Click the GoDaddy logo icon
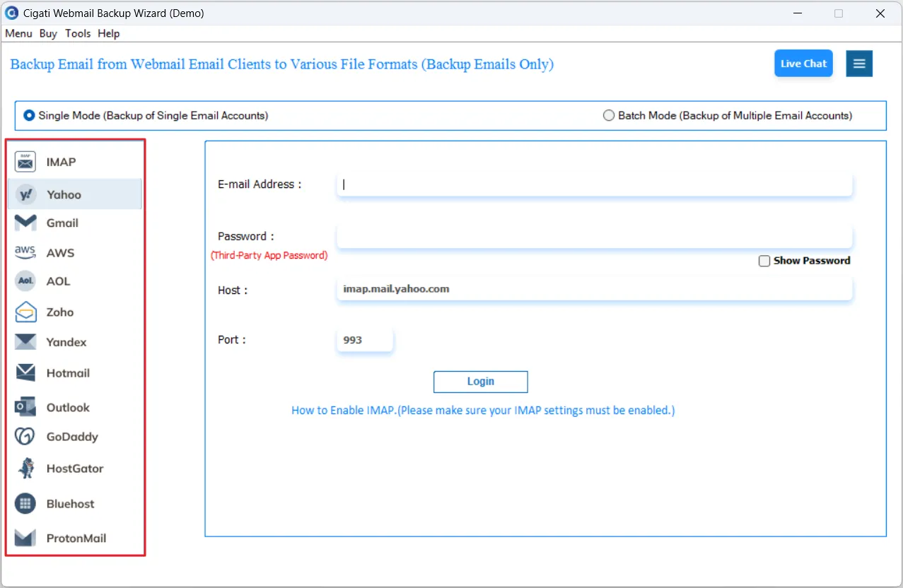 pyautogui.click(x=25, y=437)
